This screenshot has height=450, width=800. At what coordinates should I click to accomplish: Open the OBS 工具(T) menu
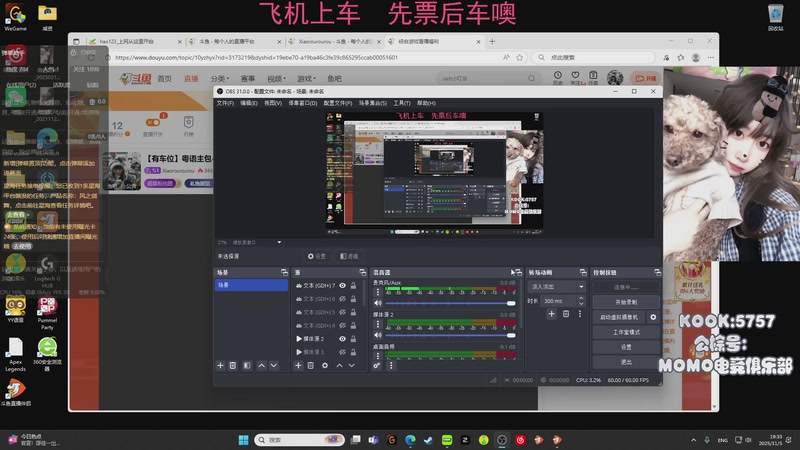(402, 103)
